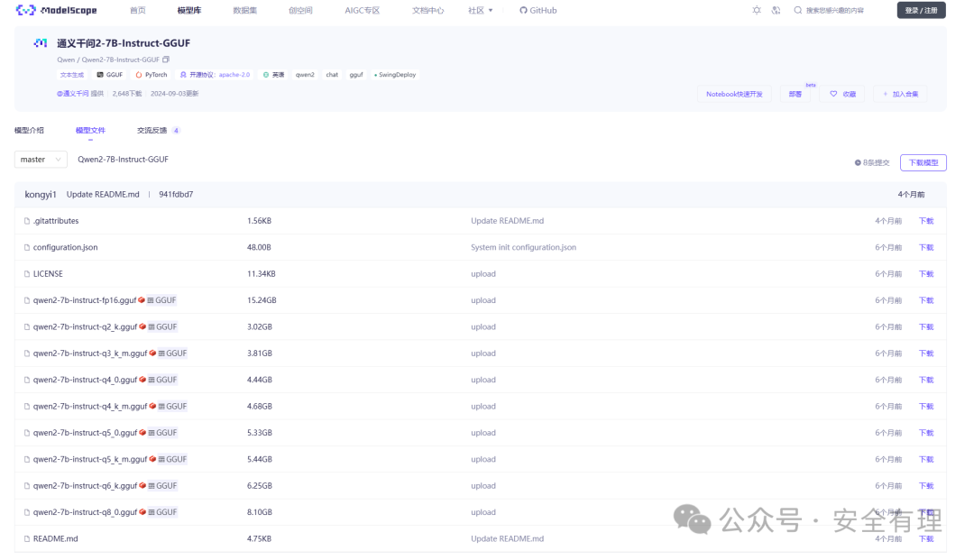Open 数据集 in top navigation
Screen dimensions: 974x560
[244, 10]
